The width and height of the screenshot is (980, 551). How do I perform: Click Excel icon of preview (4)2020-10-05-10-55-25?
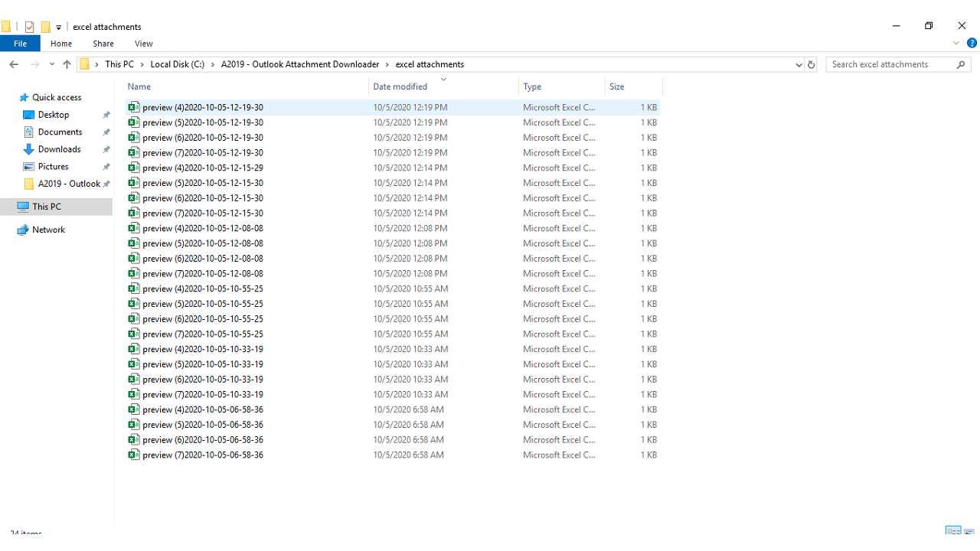point(134,289)
